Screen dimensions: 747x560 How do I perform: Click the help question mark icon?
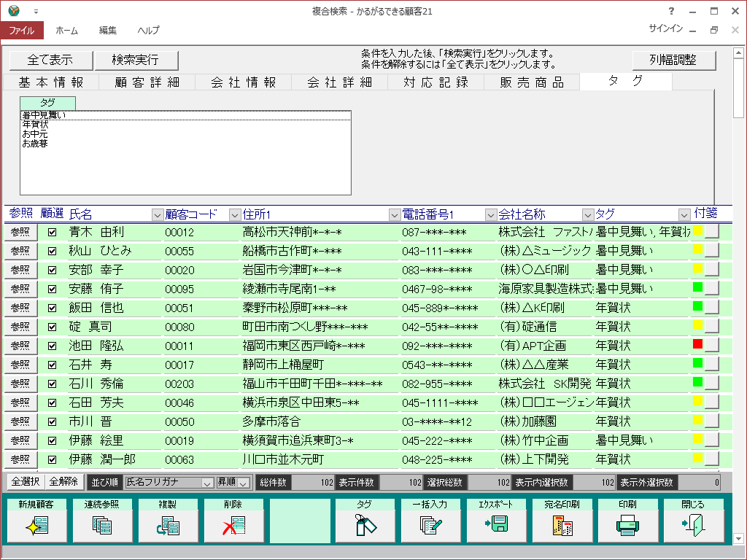click(x=671, y=11)
